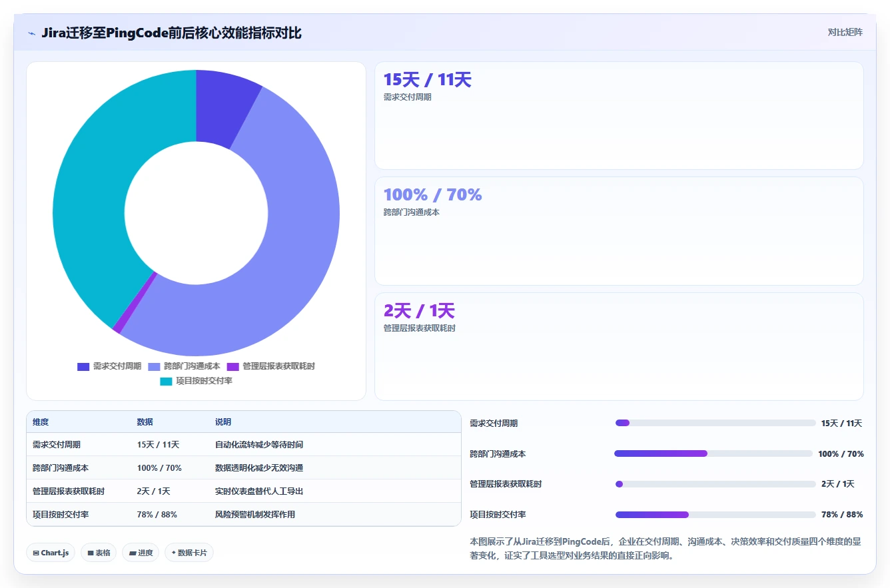
Task: Select the 表格 tag chip
Action: point(99,553)
